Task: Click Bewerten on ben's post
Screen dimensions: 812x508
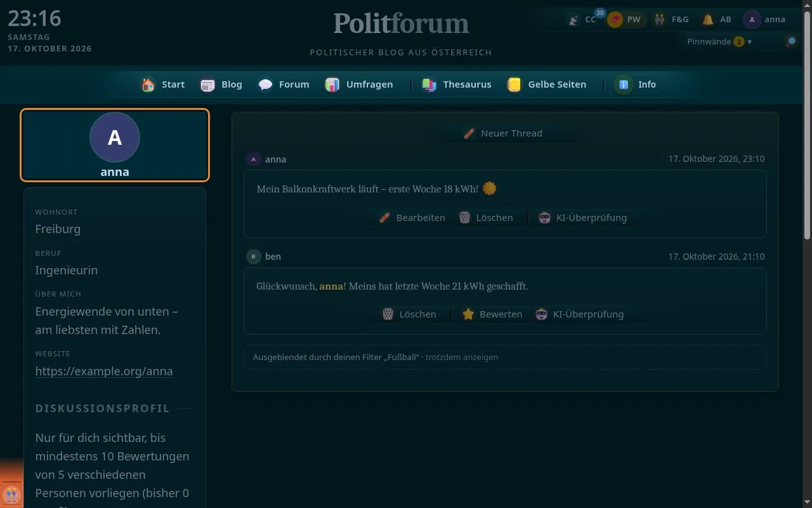Action: pos(492,314)
